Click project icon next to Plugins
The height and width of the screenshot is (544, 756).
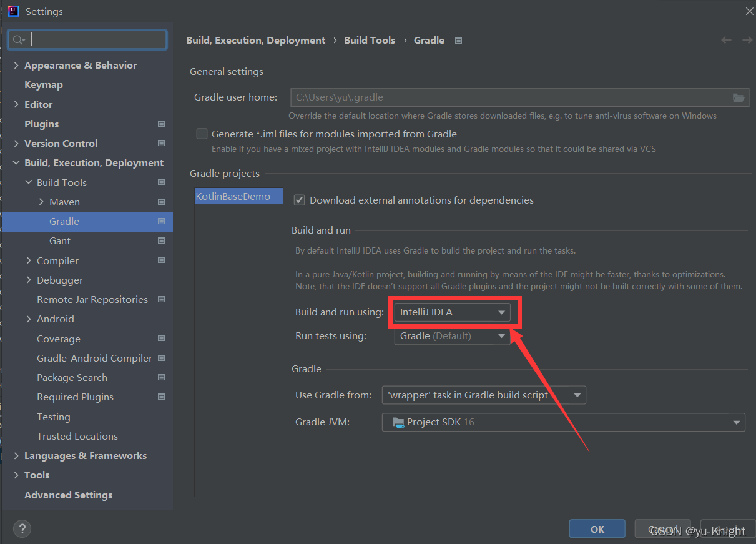pos(162,124)
